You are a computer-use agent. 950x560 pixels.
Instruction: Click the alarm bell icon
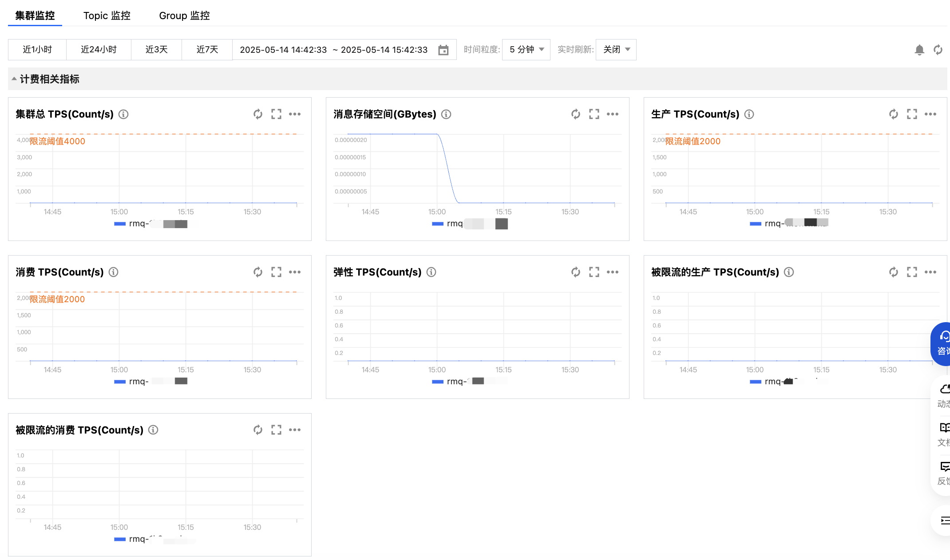919,50
